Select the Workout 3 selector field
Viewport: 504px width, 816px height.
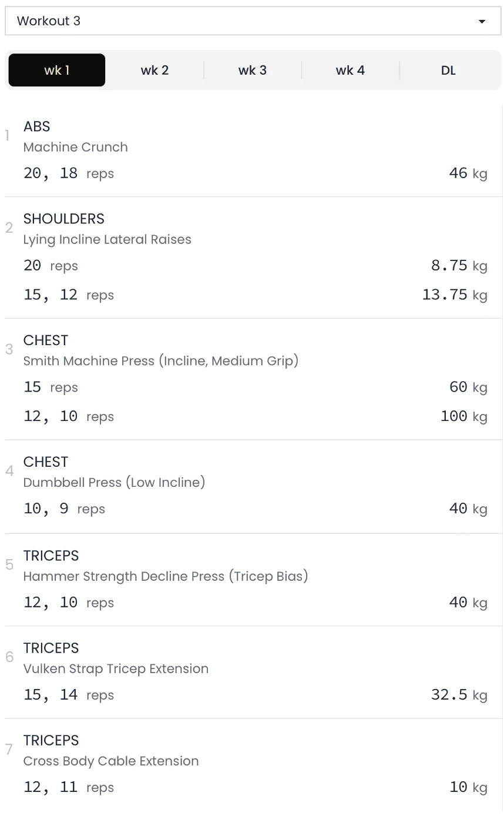pyautogui.click(x=253, y=21)
